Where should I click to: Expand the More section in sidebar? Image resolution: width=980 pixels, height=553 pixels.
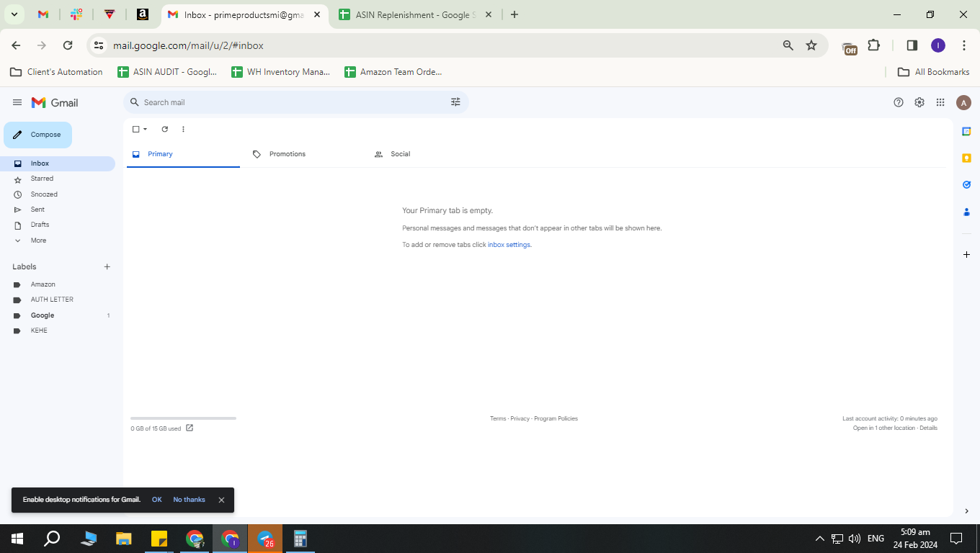58,240
